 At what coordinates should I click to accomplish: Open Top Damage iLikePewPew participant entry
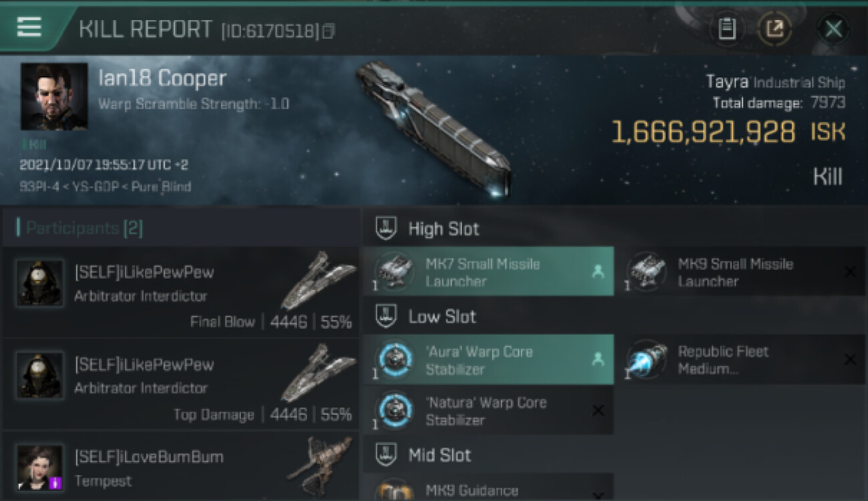tap(181, 384)
